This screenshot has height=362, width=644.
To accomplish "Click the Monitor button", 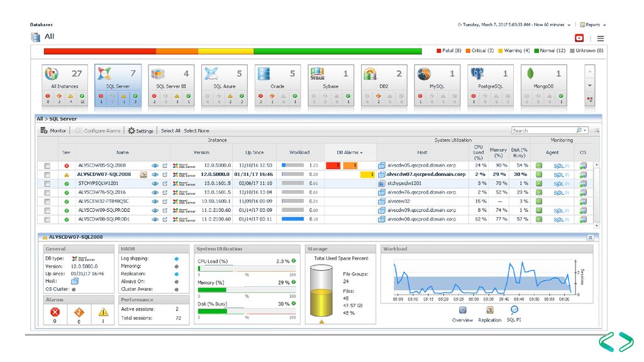I will [x=53, y=131].
